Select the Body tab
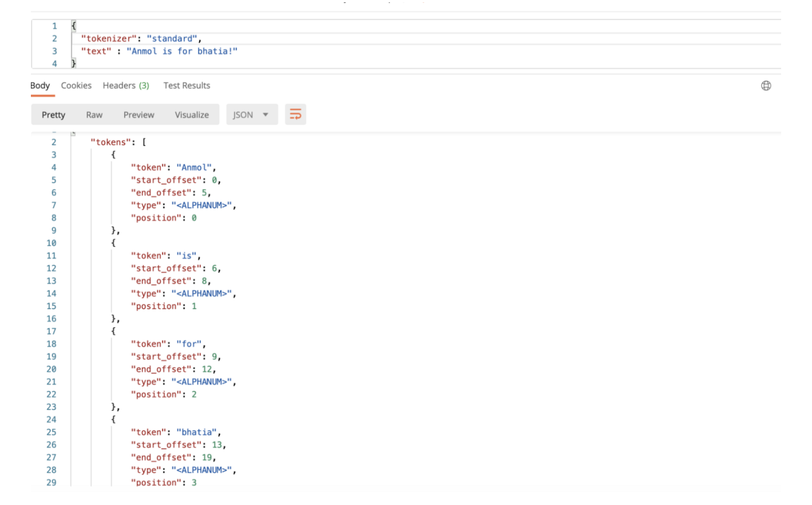The height and width of the screenshot is (505, 812). (40, 85)
